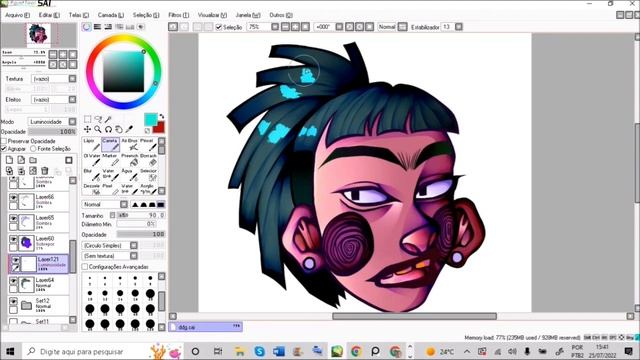
Task: Enable Preservar Opacidade checkbox
Action: point(4,141)
